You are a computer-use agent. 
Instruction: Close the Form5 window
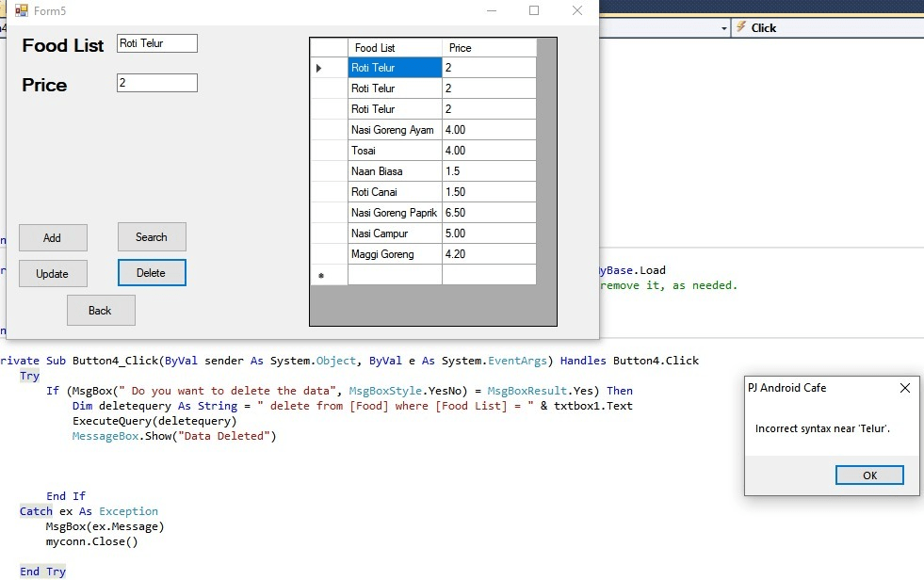tap(577, 10)
